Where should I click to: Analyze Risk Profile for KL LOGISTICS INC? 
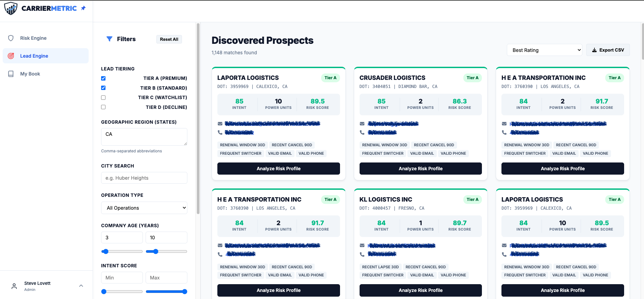(x=421, y=290)
